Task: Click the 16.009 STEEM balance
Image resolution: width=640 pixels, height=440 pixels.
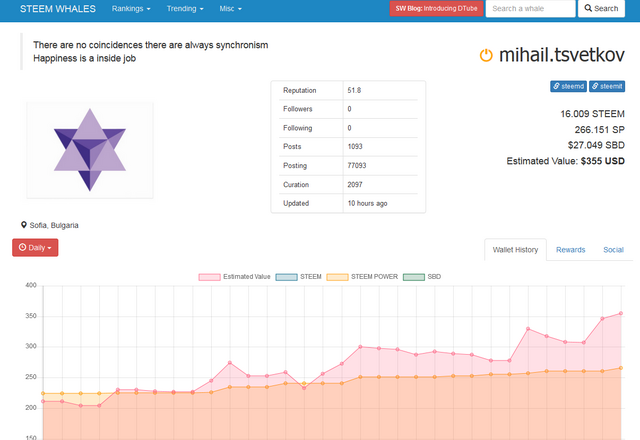Action: coord(592,114)
